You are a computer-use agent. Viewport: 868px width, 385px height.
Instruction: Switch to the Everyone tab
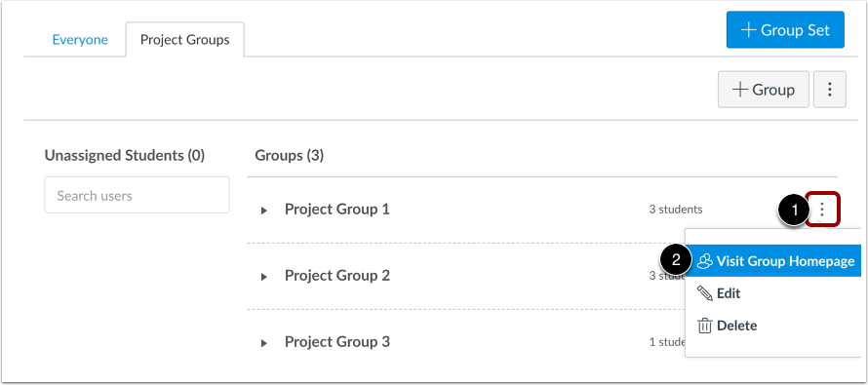pyautogui.click(x=80, y=40)
